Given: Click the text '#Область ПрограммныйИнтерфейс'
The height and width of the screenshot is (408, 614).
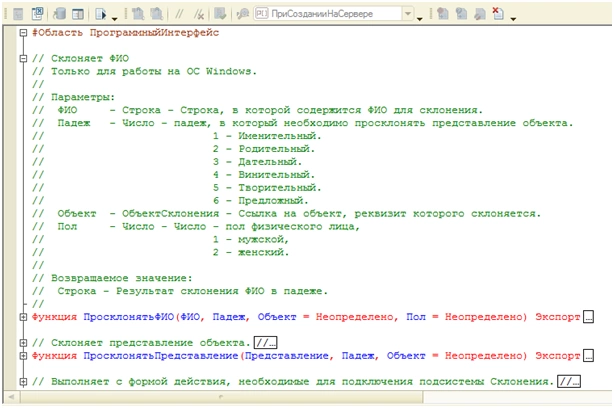Looking at the screenshot, I should pos(125,32).
